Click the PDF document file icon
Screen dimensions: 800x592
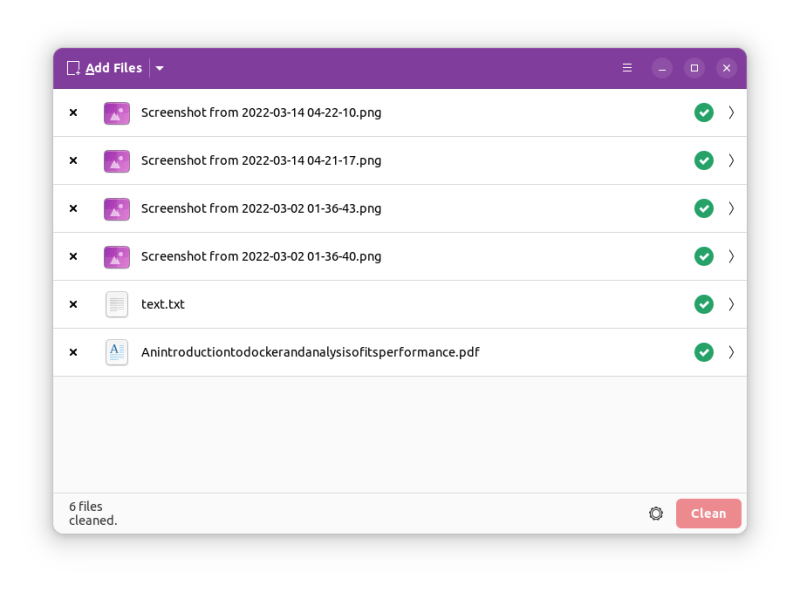(117, 352)
